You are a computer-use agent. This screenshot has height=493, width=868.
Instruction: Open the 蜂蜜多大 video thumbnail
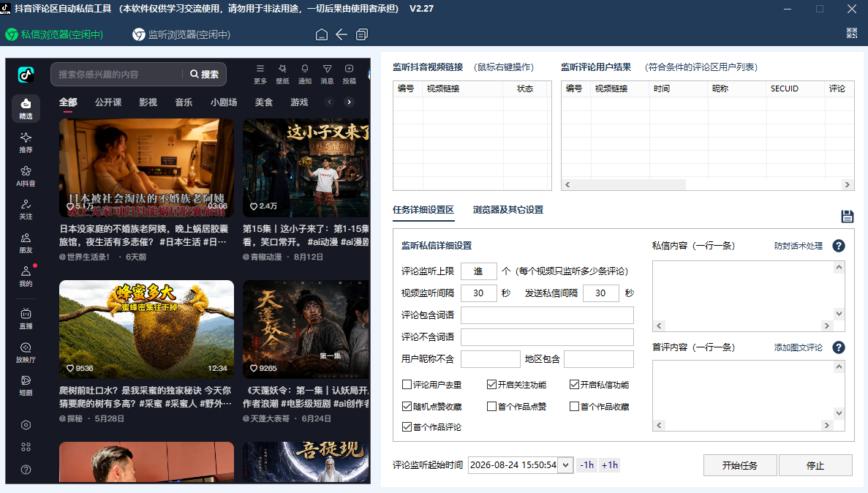point(146,329)
